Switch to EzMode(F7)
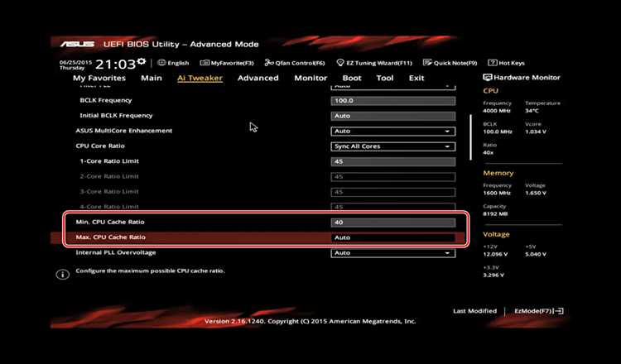This screenshot has width=621, height=364. point(539,311)
